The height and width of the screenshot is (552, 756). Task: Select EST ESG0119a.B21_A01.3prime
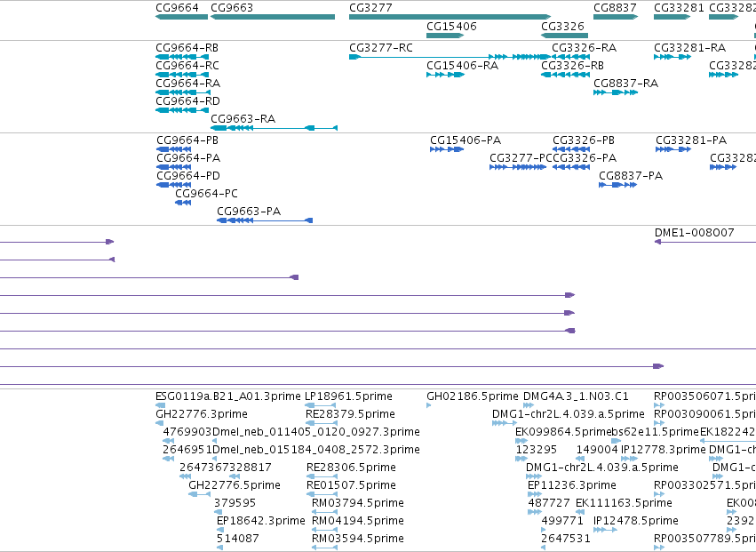(x=228, y=396)
